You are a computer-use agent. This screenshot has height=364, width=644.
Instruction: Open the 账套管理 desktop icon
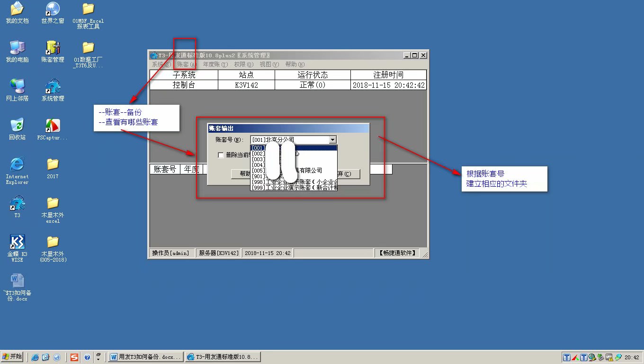53,48
